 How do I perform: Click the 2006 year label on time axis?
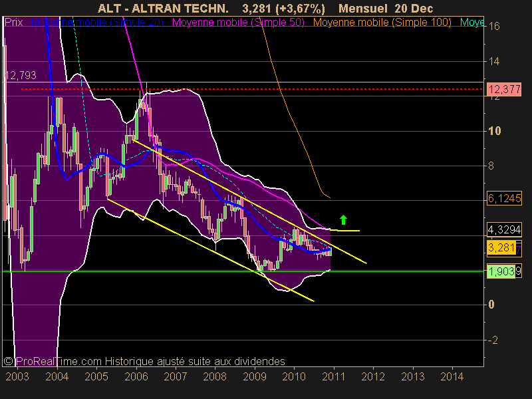click(136, 376)
